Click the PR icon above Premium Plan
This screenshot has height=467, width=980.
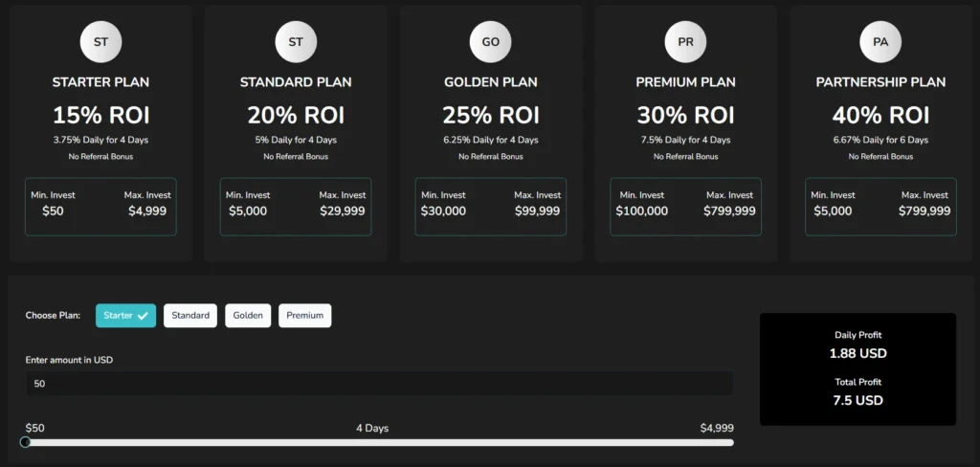[x=685, y=42]
